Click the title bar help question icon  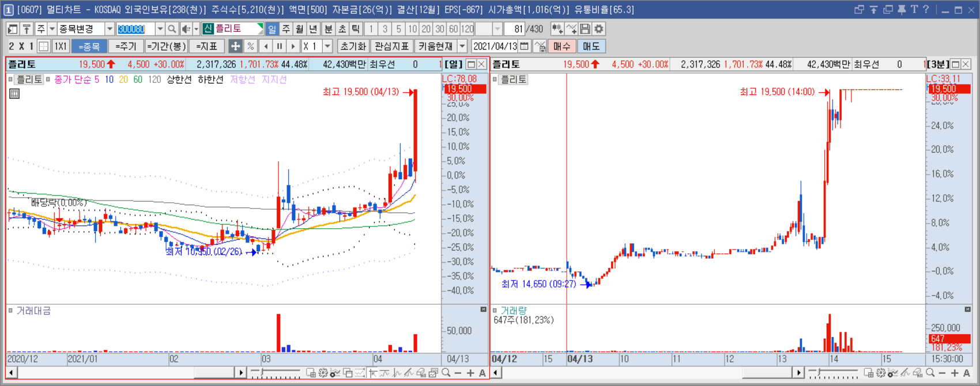coord(926,10)
